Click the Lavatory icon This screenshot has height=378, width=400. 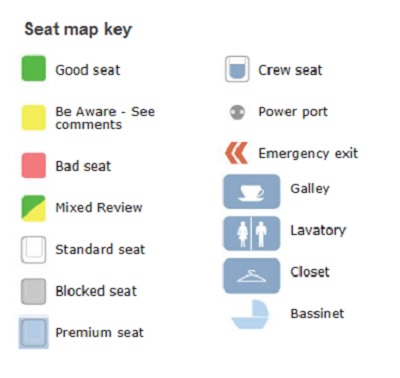(252, 233)
